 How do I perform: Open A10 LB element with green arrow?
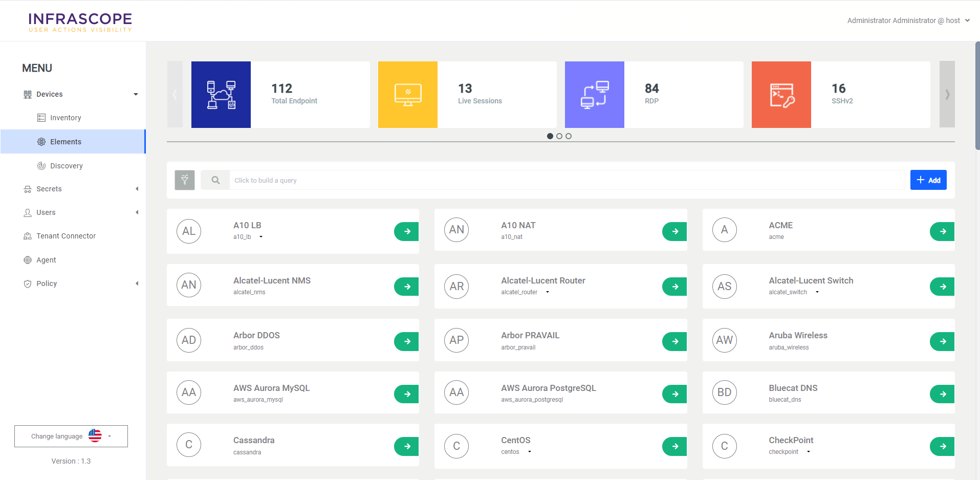tap(407, 231)
